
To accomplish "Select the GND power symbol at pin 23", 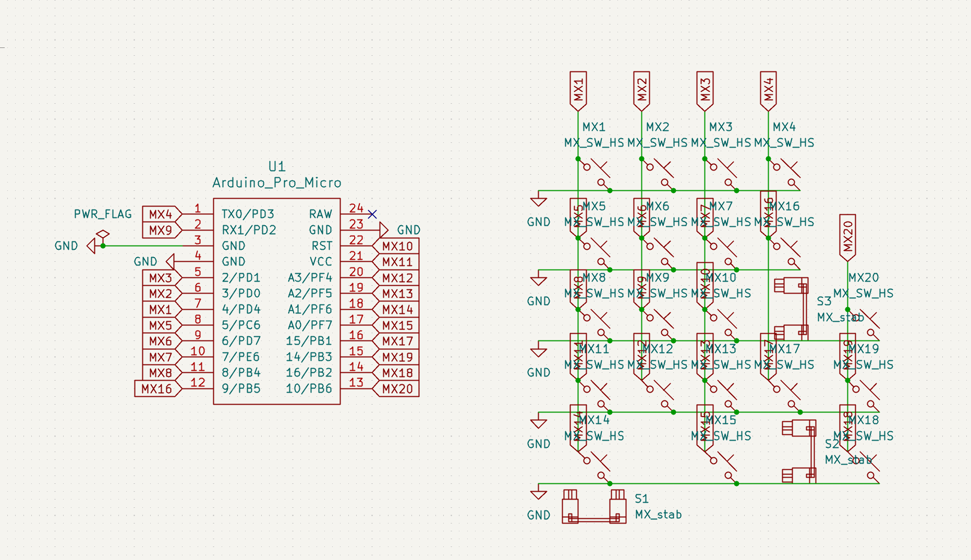I will 384,230.
